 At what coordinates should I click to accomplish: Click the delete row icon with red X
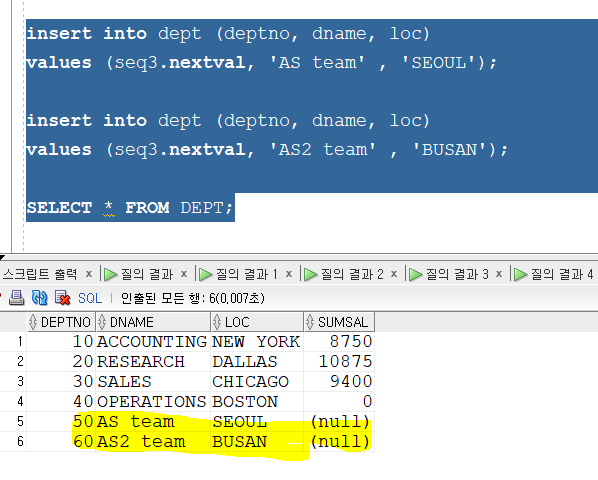pyautogui.click(x=63, y=298)
